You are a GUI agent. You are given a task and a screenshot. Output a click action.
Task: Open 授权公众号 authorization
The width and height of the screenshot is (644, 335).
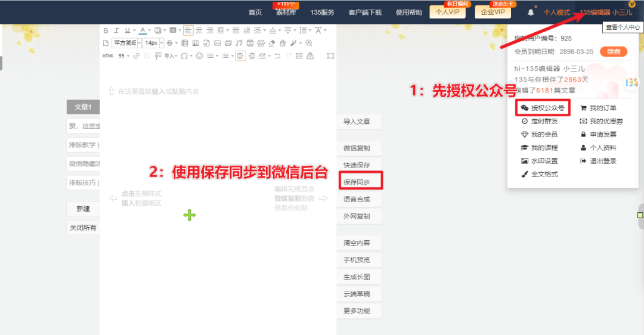pos(543,108)
